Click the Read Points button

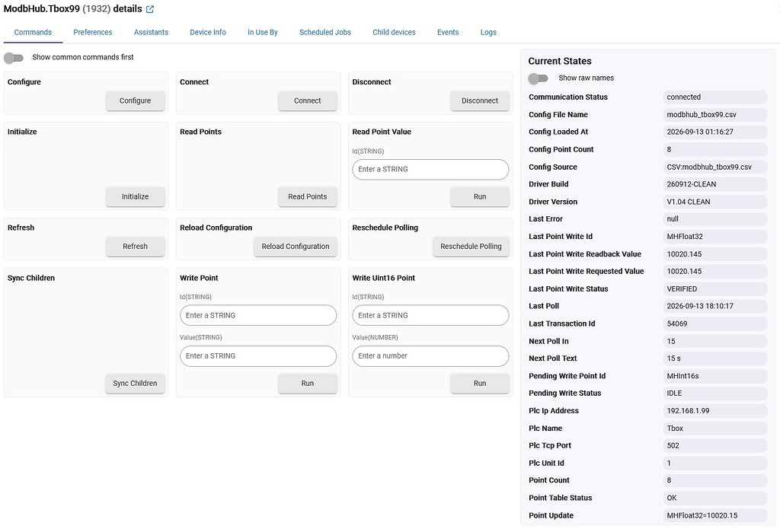(x=308, y=196)
